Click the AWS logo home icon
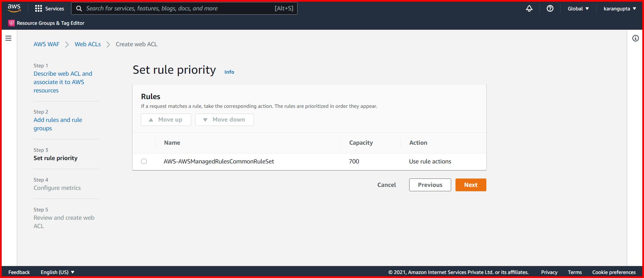 (x=14, y=8)
